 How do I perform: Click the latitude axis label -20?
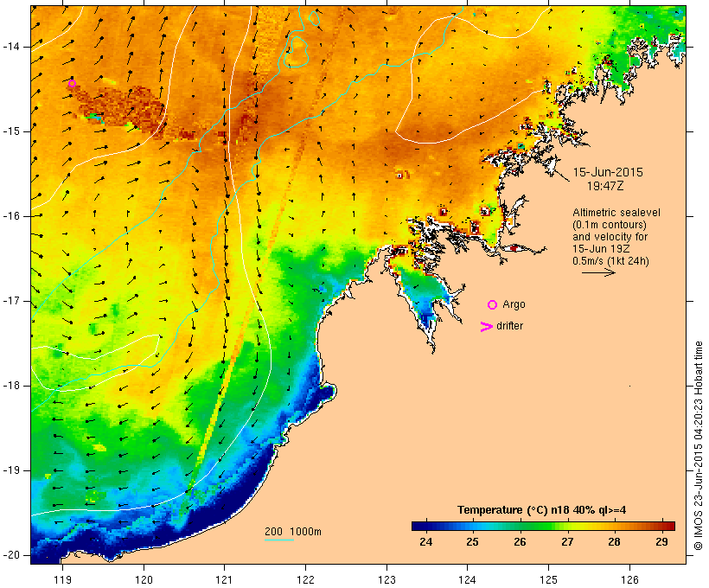pyautogui.click(x=10, y=555)
